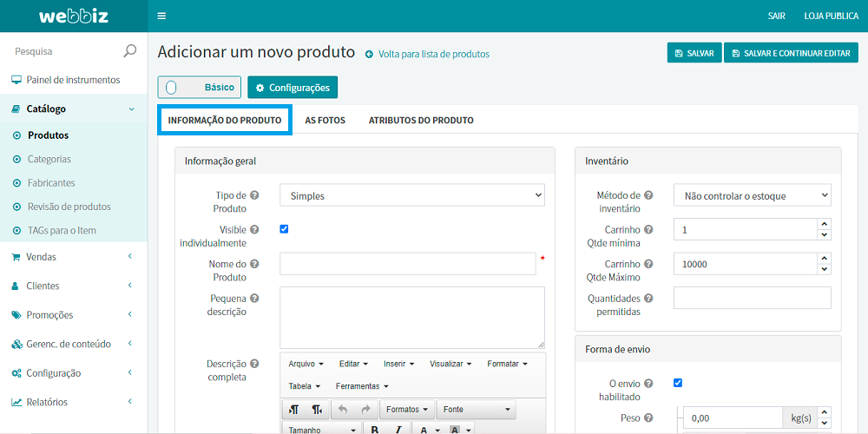868x434 pixels.
Task: Open the Método de inventário dropdown
Action: click(x=752, y=196)
